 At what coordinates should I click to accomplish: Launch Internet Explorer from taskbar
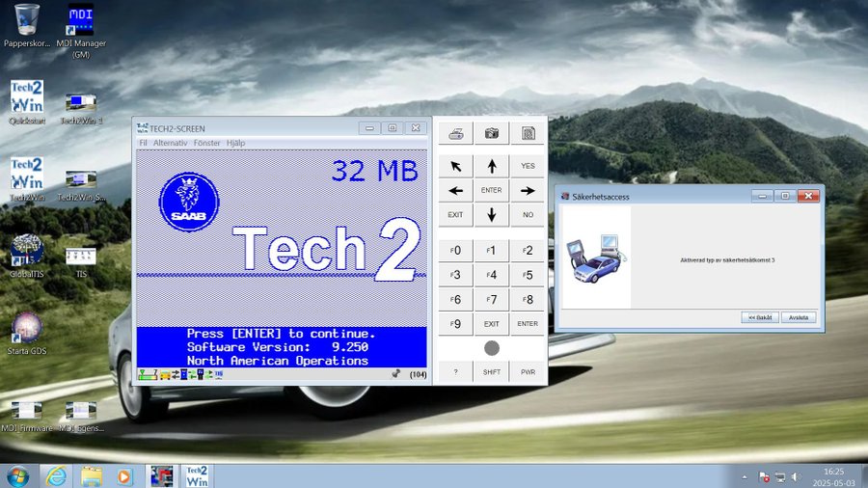click(56, 476)
